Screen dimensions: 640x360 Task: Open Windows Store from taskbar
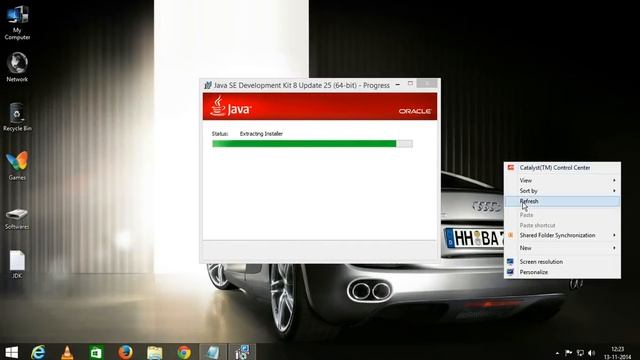[x=96, y=352]
